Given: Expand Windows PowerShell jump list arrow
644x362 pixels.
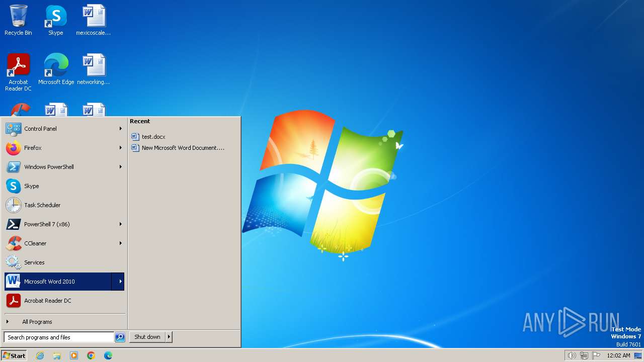Looking at the screenshot, I should (x=121, y=167).
